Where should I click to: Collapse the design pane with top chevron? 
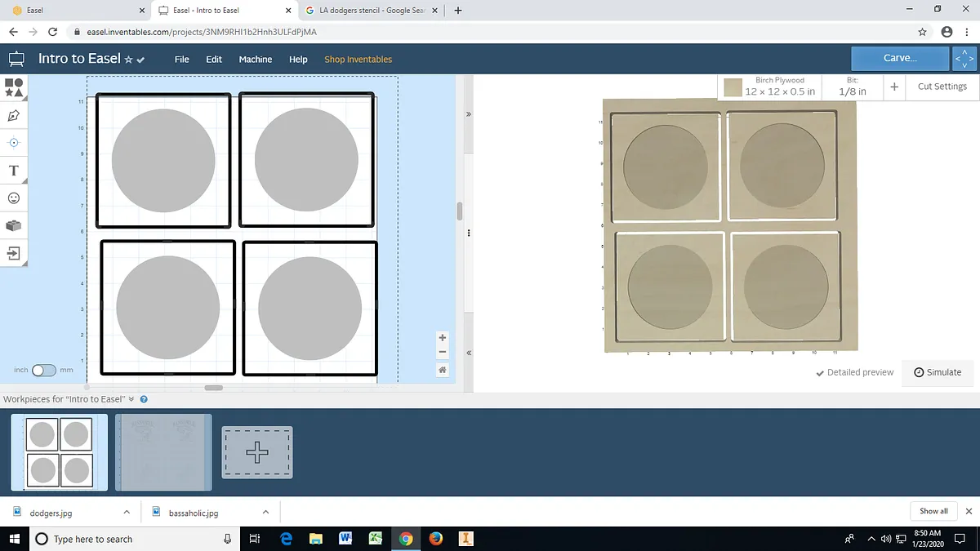tap(469, 114)
